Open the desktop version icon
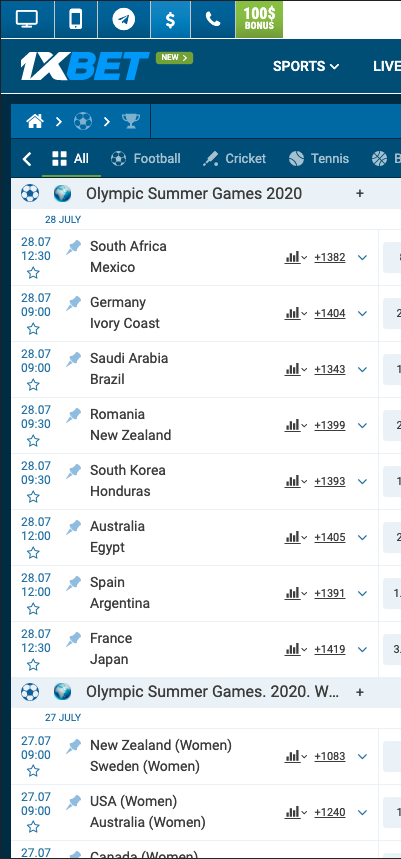The image size is (401, 859). point(27,19)
